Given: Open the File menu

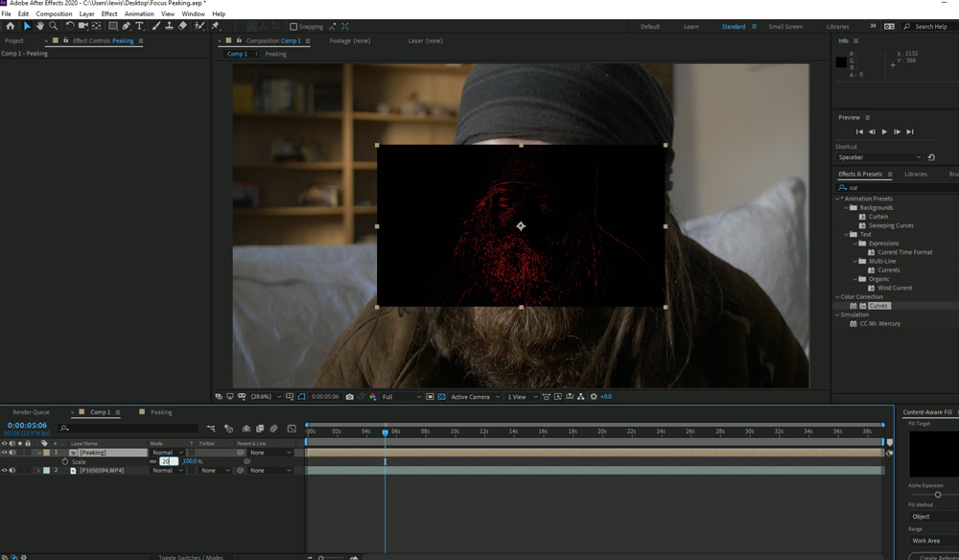Looking at the screenshot, I should pyautogui.click(x=6, y=13).
